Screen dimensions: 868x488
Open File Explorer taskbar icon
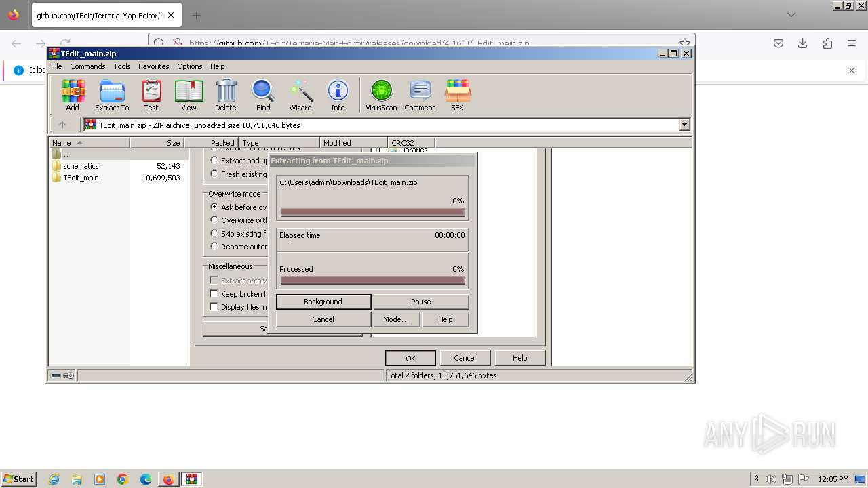[77, 479]
